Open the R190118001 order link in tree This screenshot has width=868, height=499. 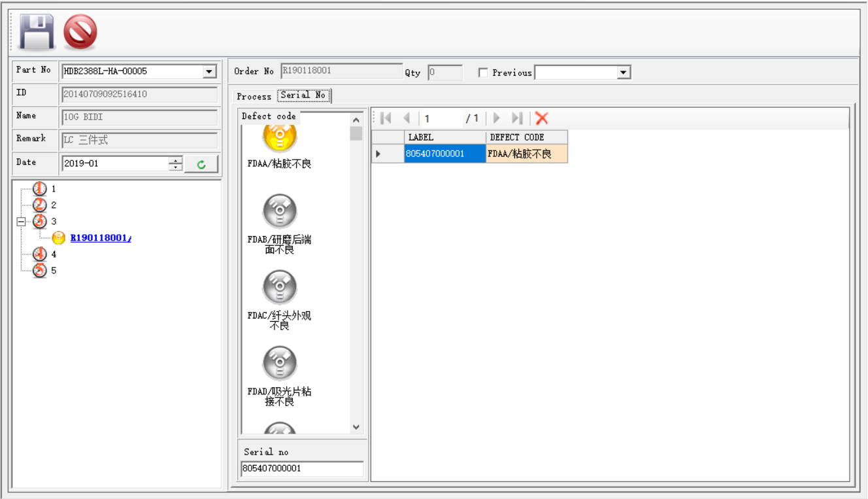click(x=101, y=238)
